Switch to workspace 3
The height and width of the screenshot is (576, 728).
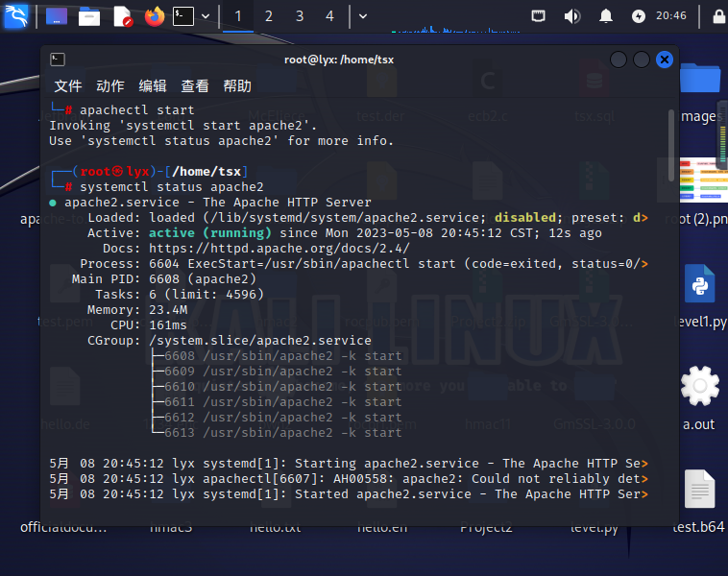pos(300,16)
